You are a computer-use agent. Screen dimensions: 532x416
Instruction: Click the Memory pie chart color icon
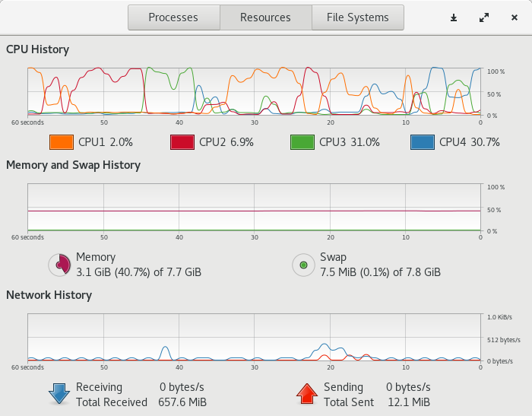(60, 265)
